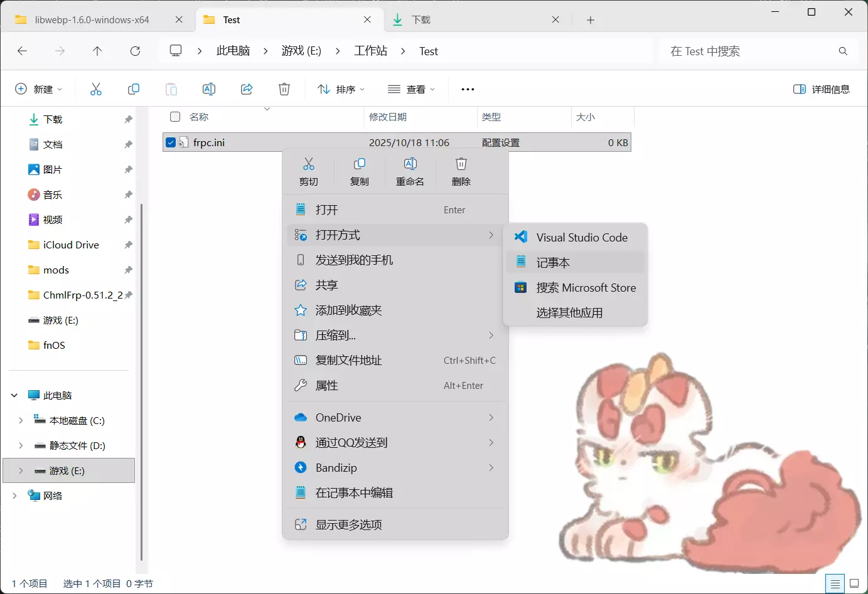The image size is (868, 594).
Task: Switch to large icons view in status bar
Action: (854, 584)
